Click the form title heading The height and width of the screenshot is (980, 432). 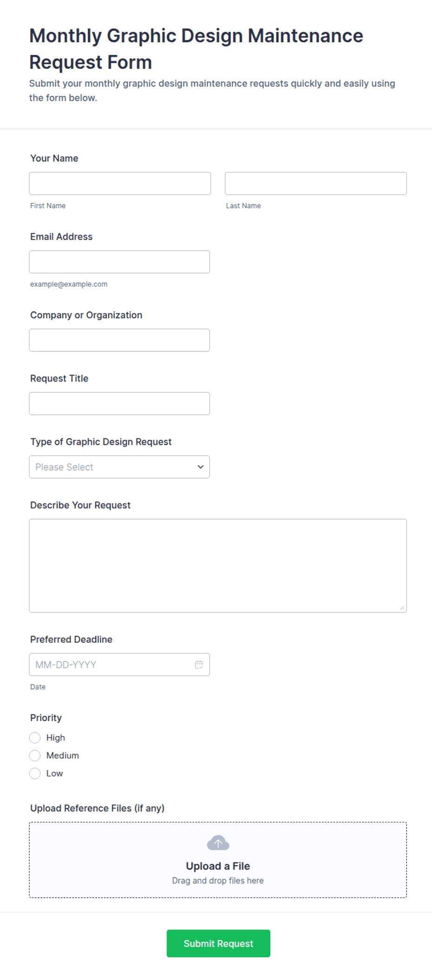coord(196,49)
